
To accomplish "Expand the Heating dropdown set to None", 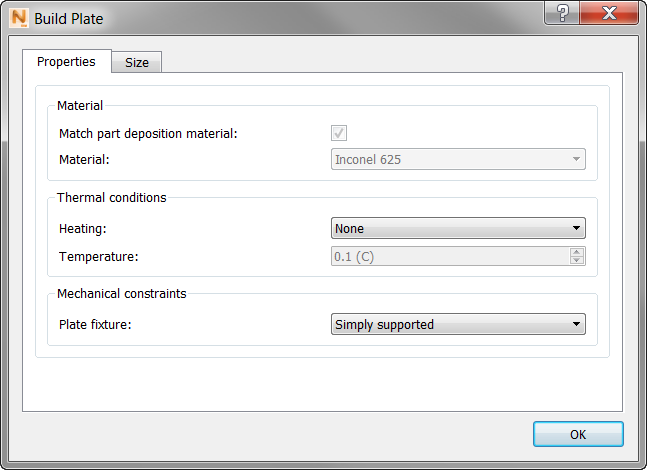I will pos(458,228).
